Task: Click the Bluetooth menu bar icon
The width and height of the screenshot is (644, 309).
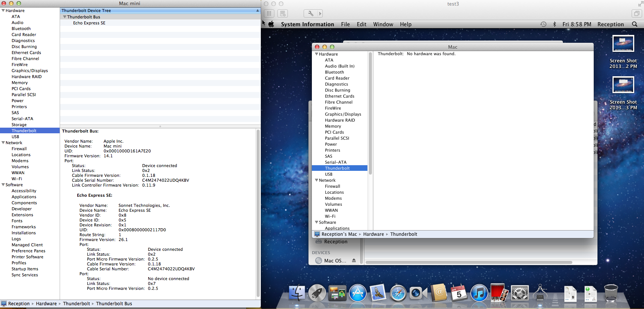Action: pos(554,24)
